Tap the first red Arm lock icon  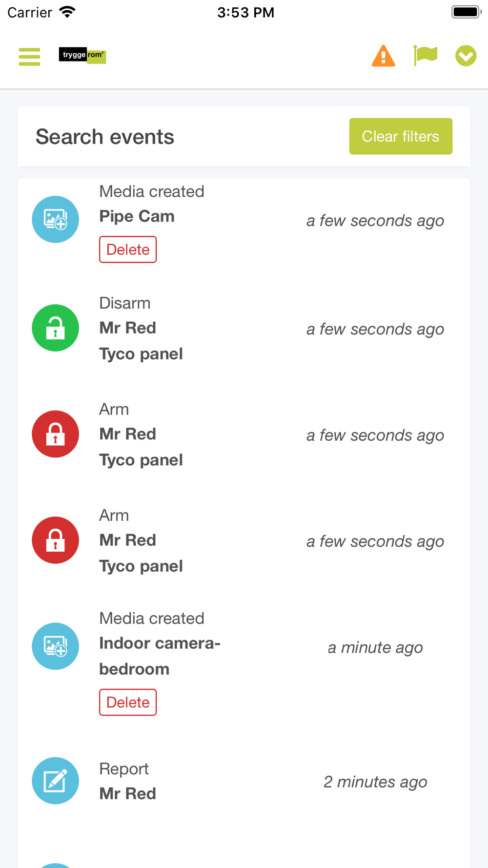coord(56,434)
